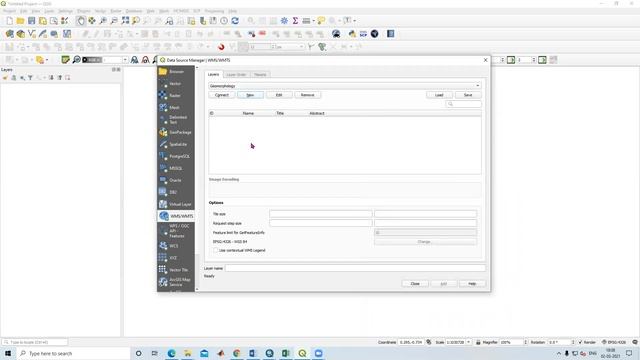The height and width of the screenshot is (360, 640).
Task: Open the Raster menu
Action: (116, 11)
